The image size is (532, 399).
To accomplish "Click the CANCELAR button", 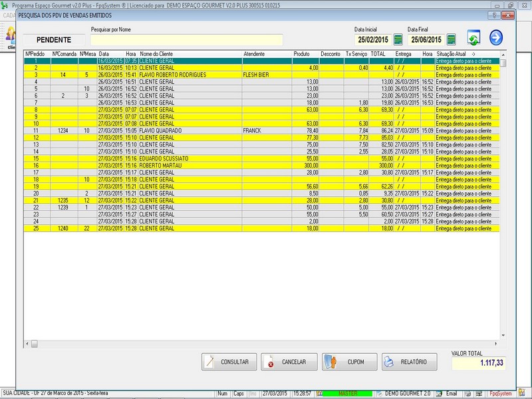I will coord(289,362).
